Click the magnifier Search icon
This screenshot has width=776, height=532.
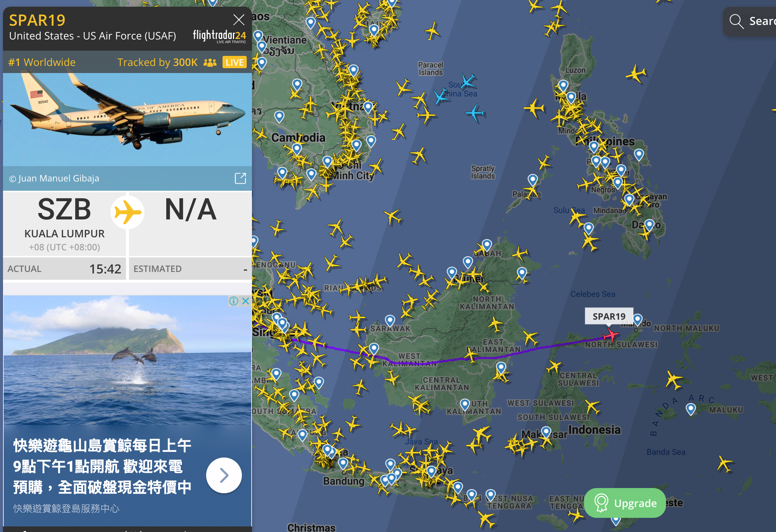[736, 21]
